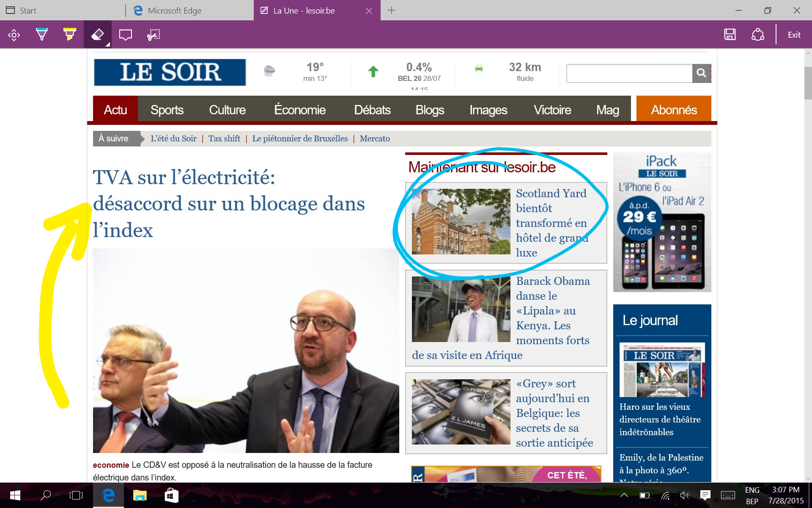Click the weather cloud icon
This screenshot has height=508, width=812.
pos(269,70)
